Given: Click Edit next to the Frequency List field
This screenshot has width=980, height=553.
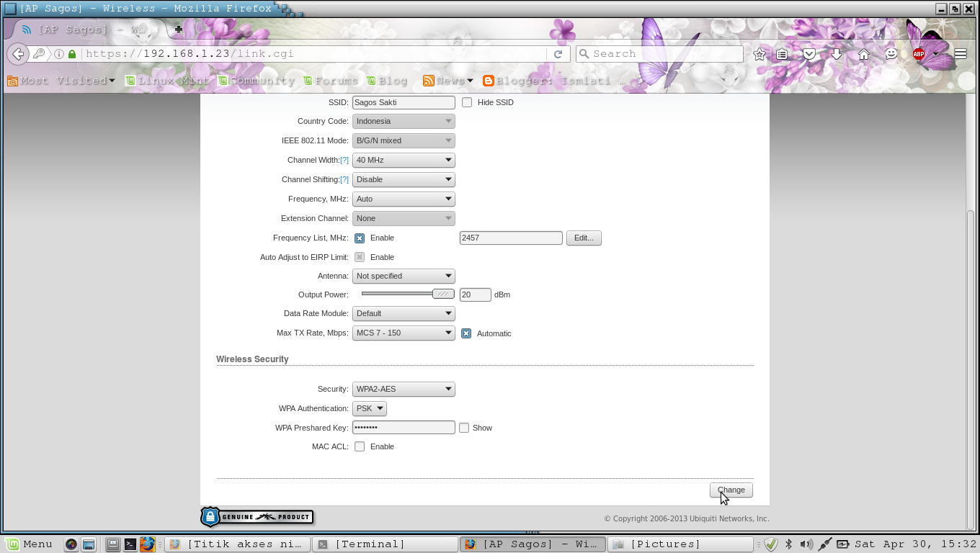Looking at the screenshot, I should (x=584, y=238).
